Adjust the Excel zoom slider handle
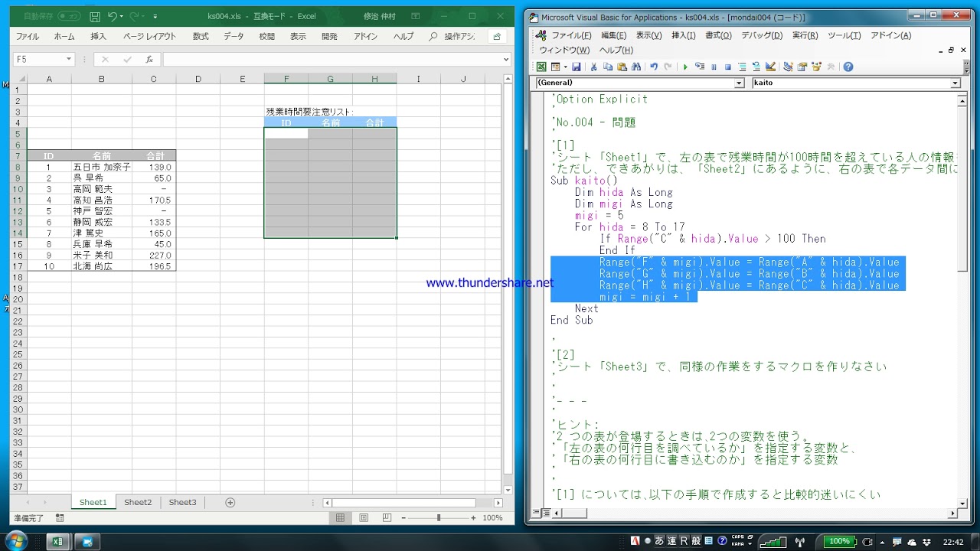Image resolution: width=980 pixels, height=551 pixels. click(x=439, y=518)
